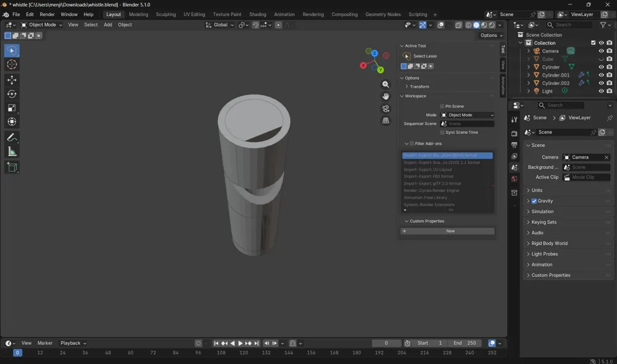The height and width of the screenshot is (364, 617).
Task: Click the outliner Search field
Action: coord(569,25)
